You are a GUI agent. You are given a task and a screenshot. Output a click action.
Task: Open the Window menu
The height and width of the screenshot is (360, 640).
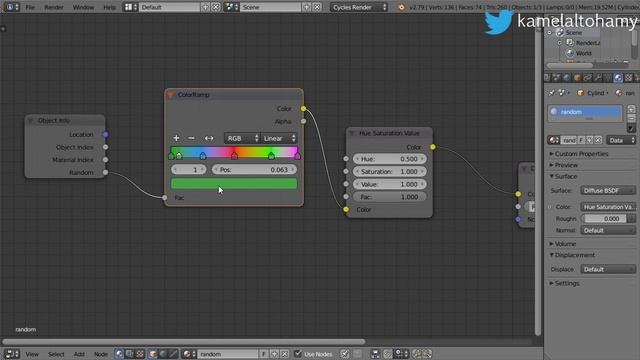(x=83, y=7)
